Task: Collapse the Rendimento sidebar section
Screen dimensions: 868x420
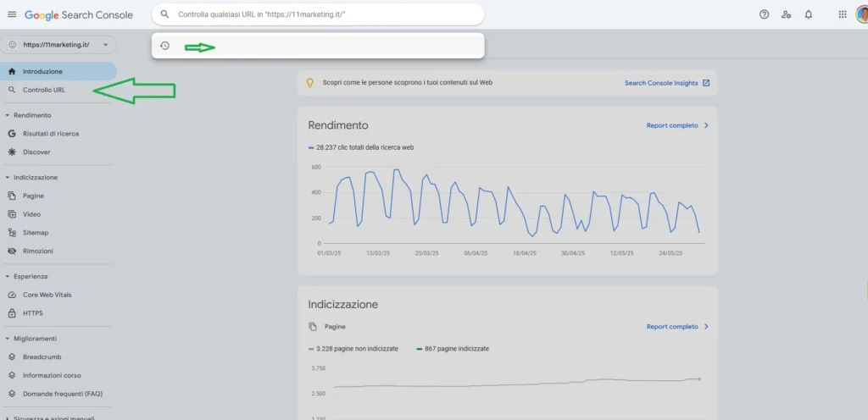Action: 8,115
